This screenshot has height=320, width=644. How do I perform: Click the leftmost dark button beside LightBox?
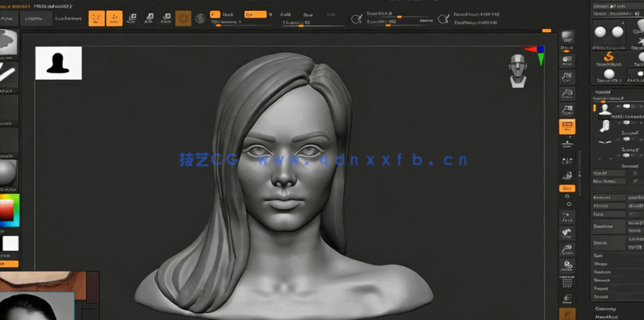click(x=9, y=19)
